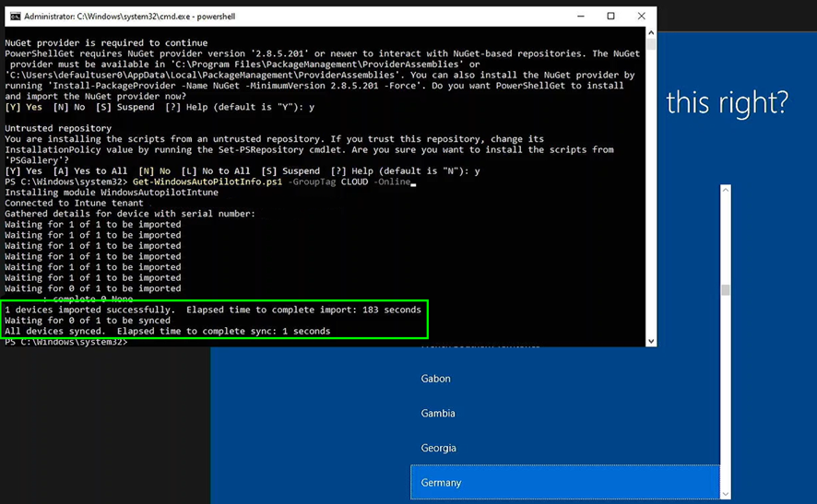Click the CLOUD group tag value
Viewport: 817px width, 504px height.
point(354,182)
